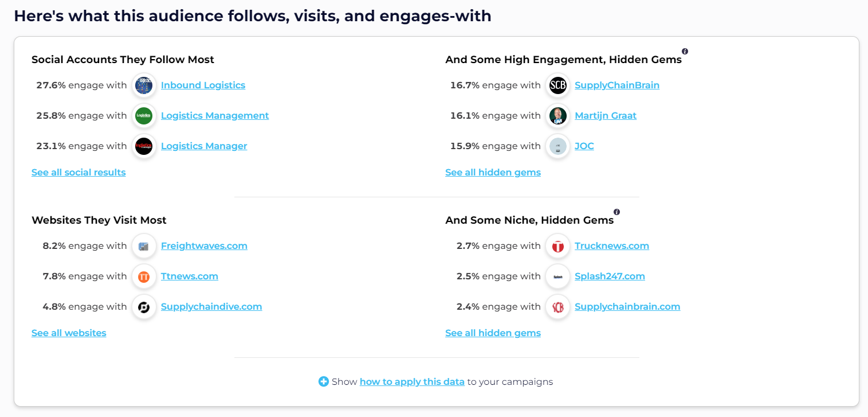
Task: Click the Logistics Management green logo
Action: pos(144,116)
